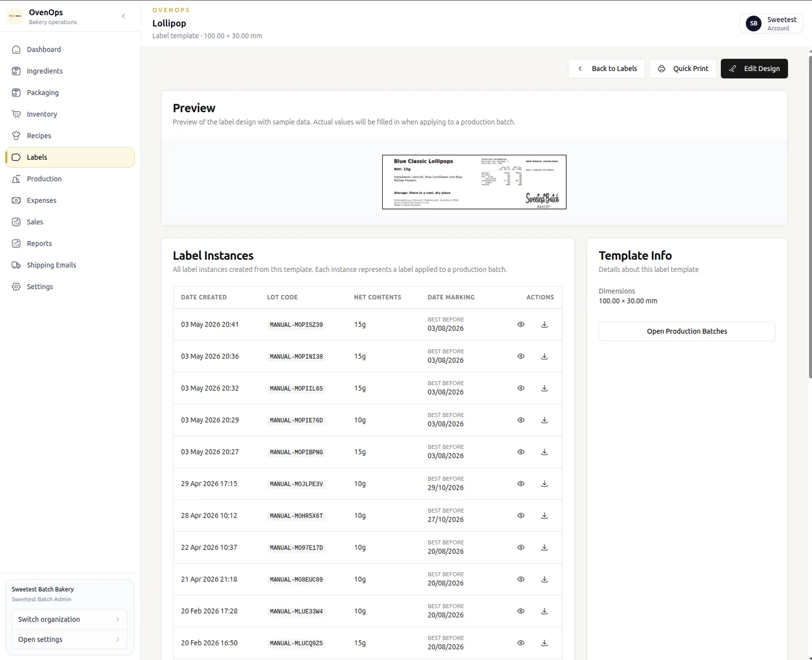This screenshot has width=812, height=660.
Task: Click the Date Created column header
Action: [x=204, y=297]
